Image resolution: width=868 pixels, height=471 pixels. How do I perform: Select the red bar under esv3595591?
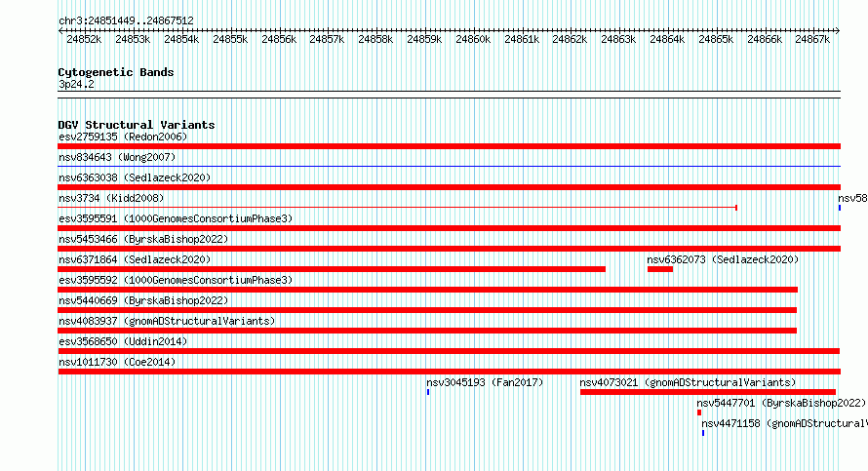click(x=449, y=228)
